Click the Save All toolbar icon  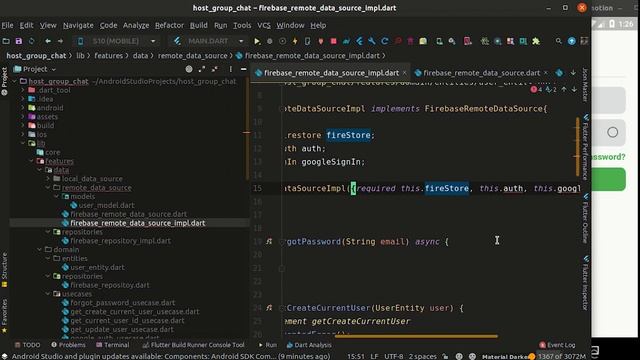[19, 41]
